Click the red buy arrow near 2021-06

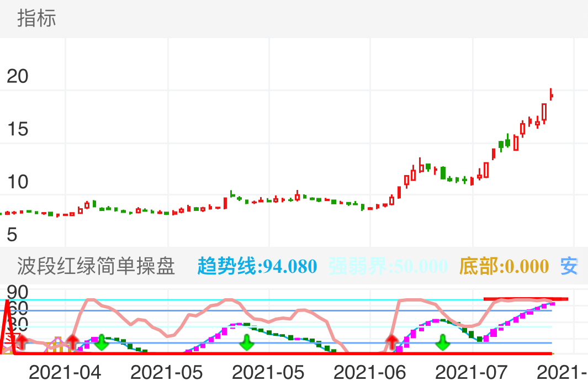pos(392,342)
